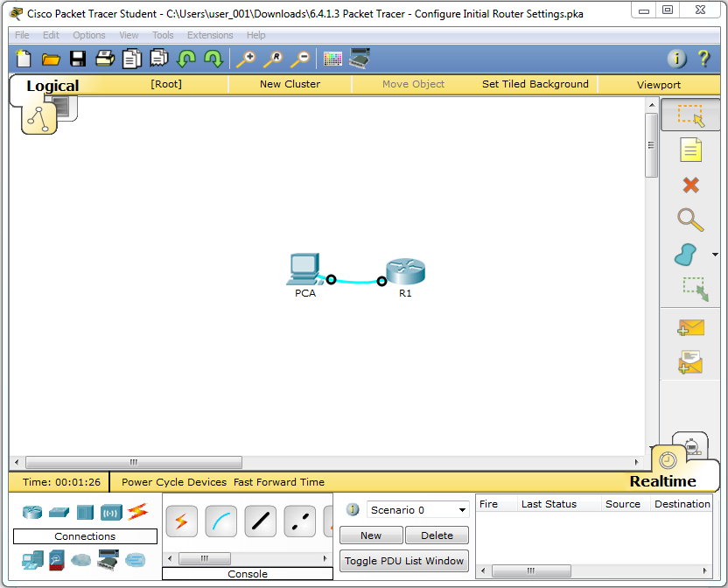Choose the Place Note tool
Screen dimensions: 728x588
coord(691,150)
